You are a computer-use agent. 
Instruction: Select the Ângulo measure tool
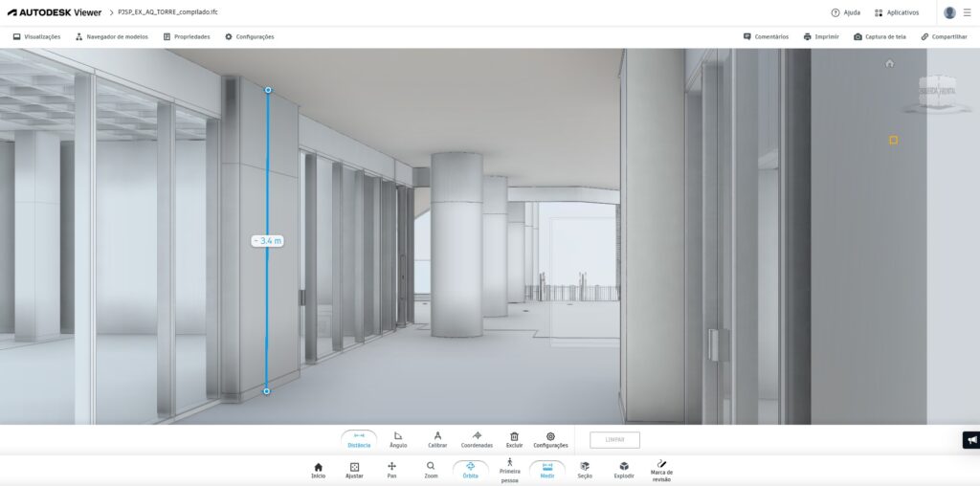click(398, 438)
